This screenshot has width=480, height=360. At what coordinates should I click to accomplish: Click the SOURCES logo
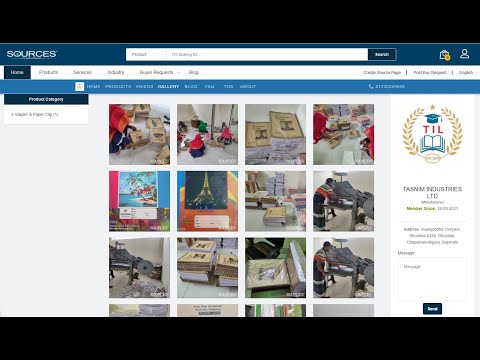click(32, 54)
